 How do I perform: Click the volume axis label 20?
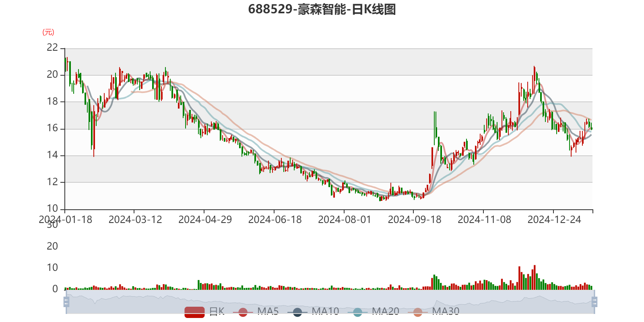point(52,246)
